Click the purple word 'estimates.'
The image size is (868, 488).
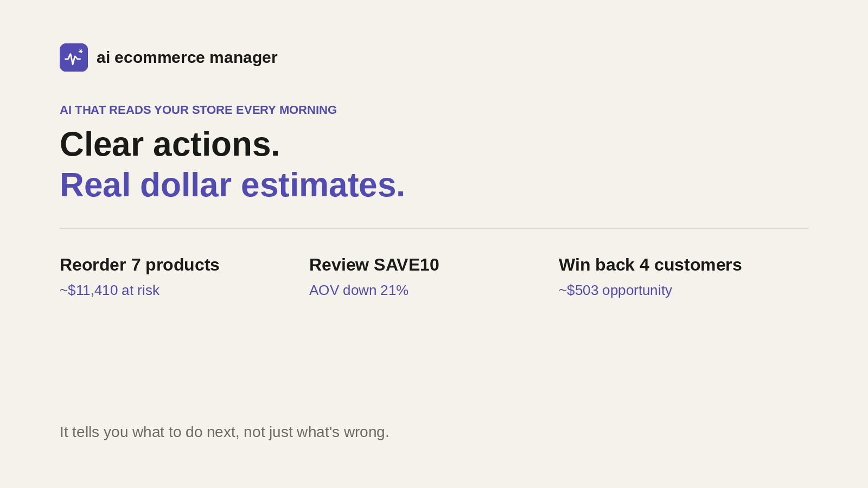323,185
